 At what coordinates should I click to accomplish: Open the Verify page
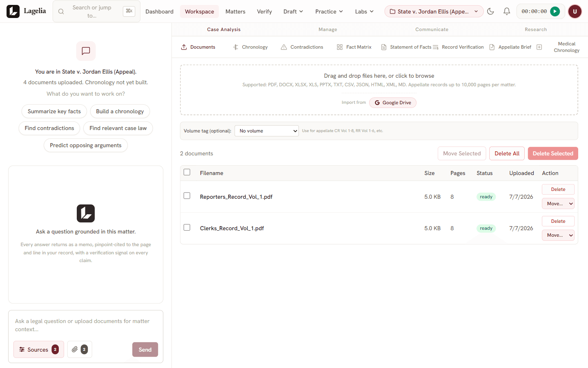pyautogui.click(x=264, y=11)
